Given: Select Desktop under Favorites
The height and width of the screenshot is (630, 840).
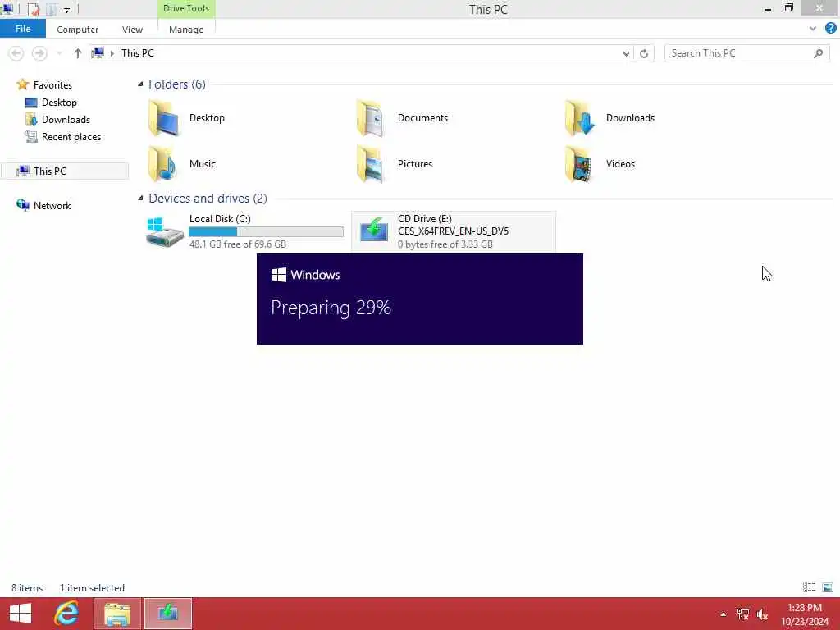Looking at the screenshot, I should point(59,103).
